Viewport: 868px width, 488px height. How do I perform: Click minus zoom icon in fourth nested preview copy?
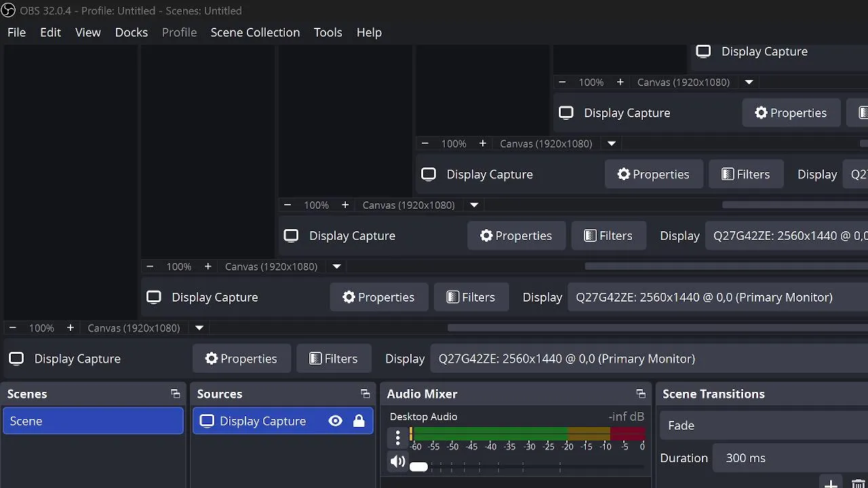562,82
